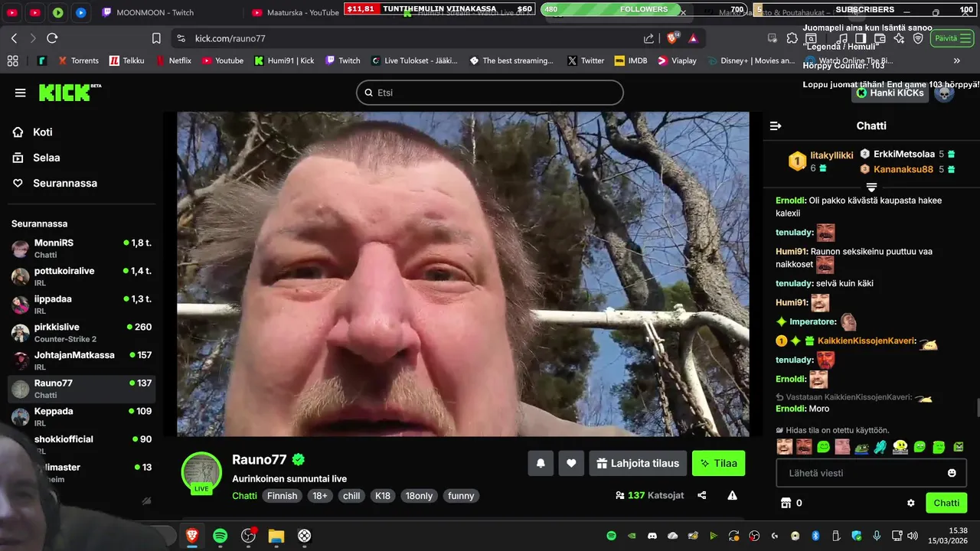Screen dimensions: 980x551
Task: Click the notification bell for Rauno77
Action: point(541,463)
